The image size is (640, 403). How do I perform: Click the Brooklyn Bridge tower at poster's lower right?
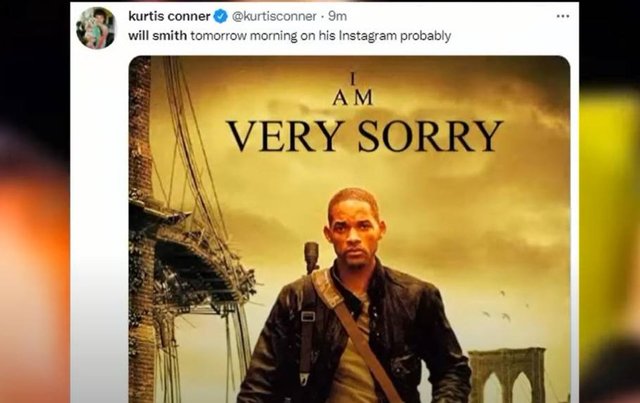pyautogui.click(x=507, y=375)
